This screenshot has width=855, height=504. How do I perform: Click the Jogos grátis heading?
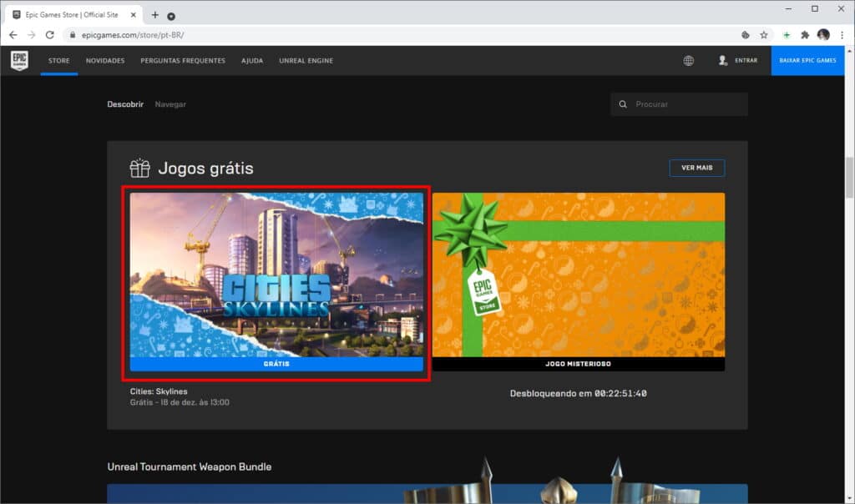coord(205,168)
